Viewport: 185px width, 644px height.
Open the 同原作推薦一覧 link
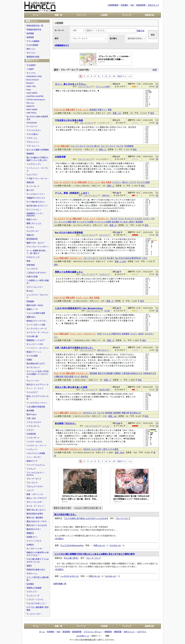[60, 583]
